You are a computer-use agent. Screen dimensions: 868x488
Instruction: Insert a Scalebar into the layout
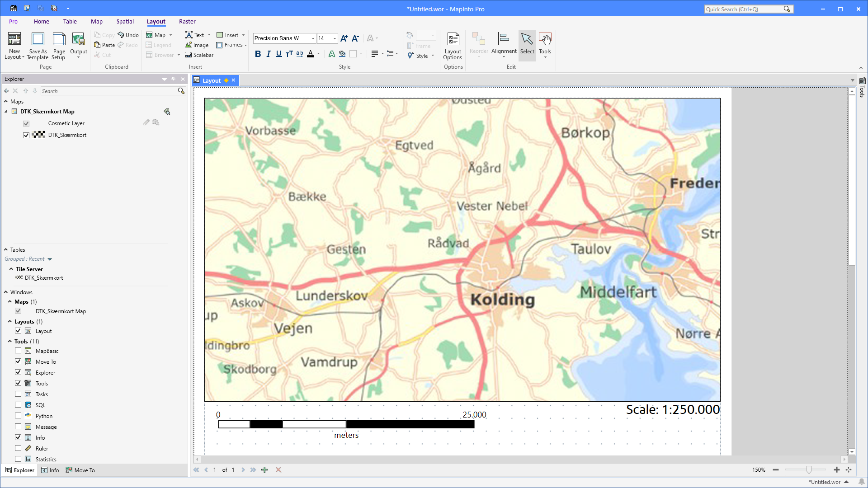tap(199, 55)
